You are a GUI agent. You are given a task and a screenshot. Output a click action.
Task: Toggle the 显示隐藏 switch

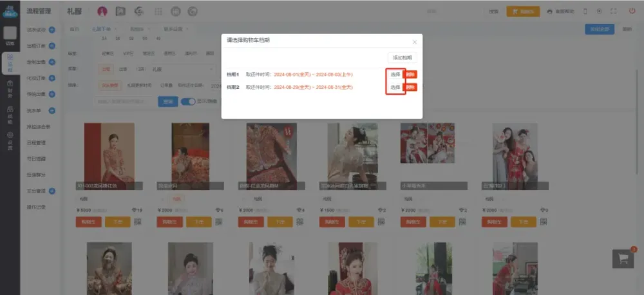[x=187, y=101]
